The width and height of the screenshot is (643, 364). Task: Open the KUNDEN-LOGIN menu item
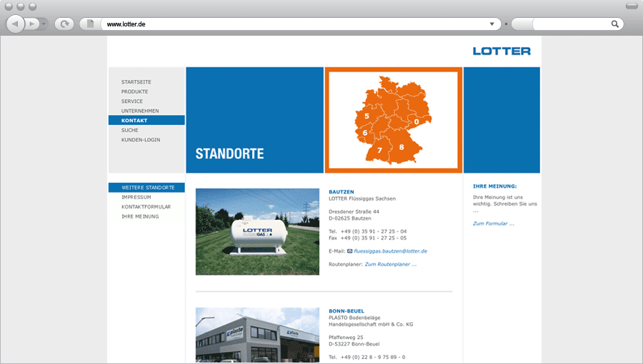(x=141, y=140)
